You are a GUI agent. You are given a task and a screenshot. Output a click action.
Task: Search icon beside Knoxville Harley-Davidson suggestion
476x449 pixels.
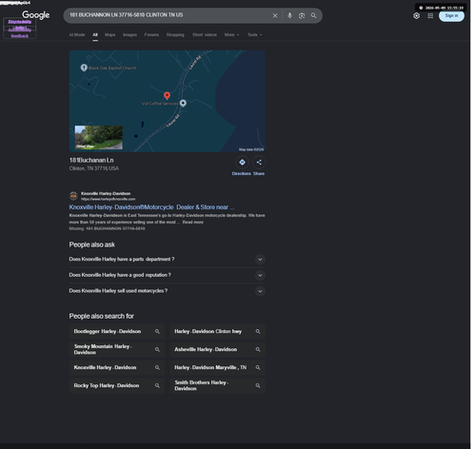157,367
